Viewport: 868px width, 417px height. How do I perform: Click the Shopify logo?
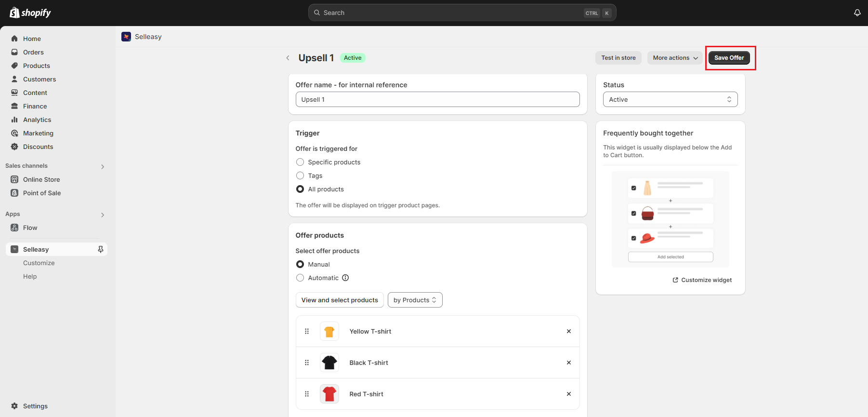(x=30, y=13)
